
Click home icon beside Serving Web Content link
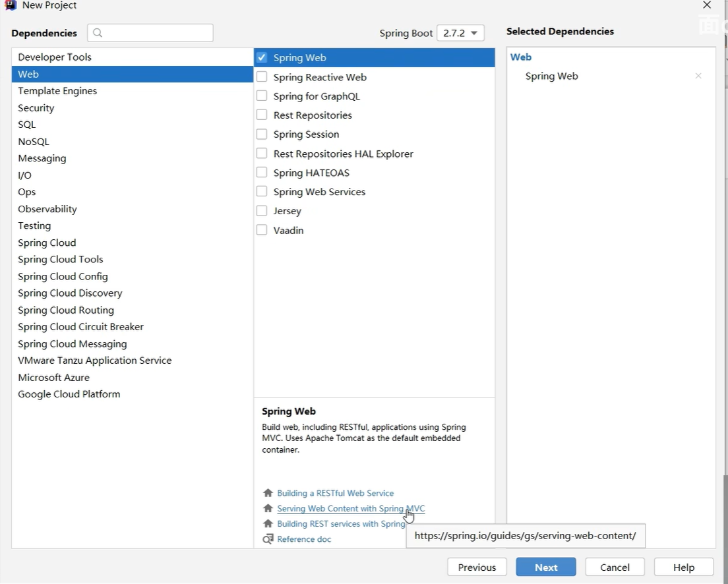pos(268,508)
